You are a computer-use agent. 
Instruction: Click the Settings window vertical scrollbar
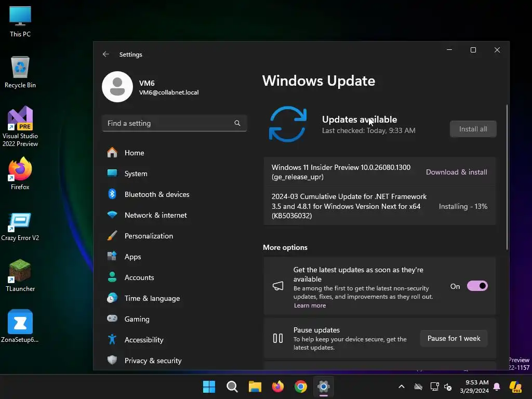click(x=507, y=178)
